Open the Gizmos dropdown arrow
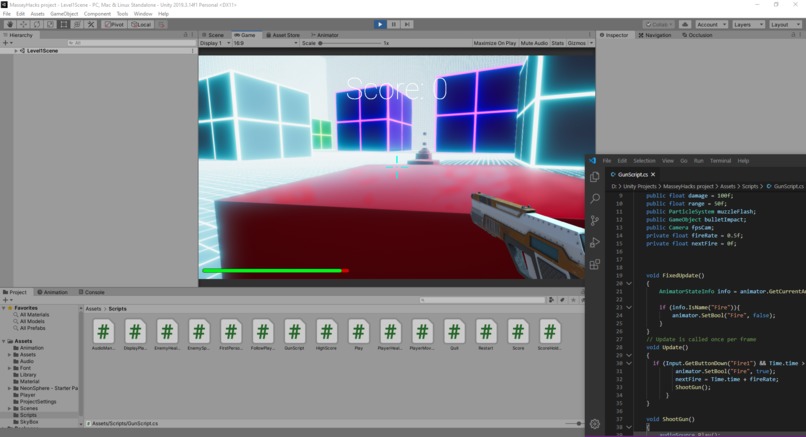The image size is (806, 437). click(x=591, y=43)
